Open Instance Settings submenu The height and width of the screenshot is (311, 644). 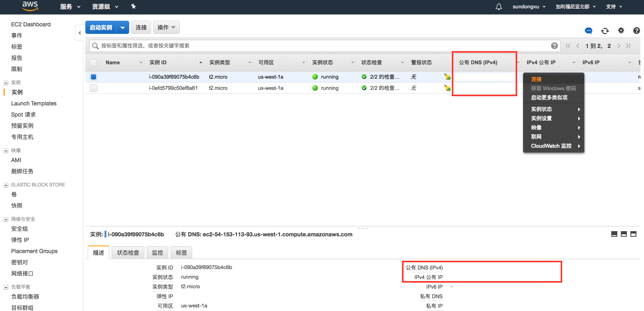[553, 118]
